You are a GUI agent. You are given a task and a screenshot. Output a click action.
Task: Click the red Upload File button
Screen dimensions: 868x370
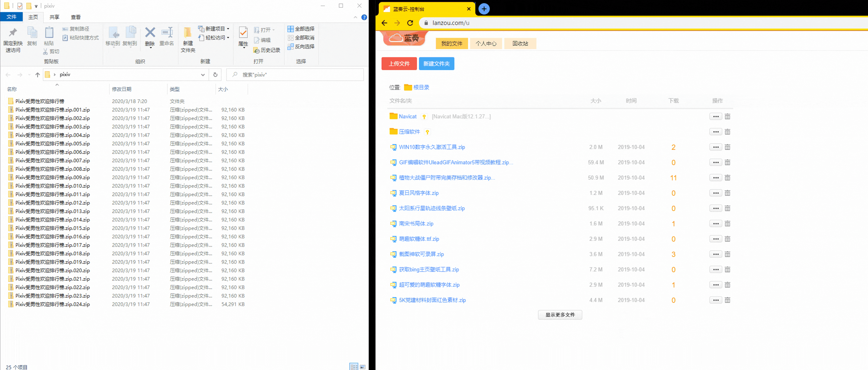pos(399,64)
